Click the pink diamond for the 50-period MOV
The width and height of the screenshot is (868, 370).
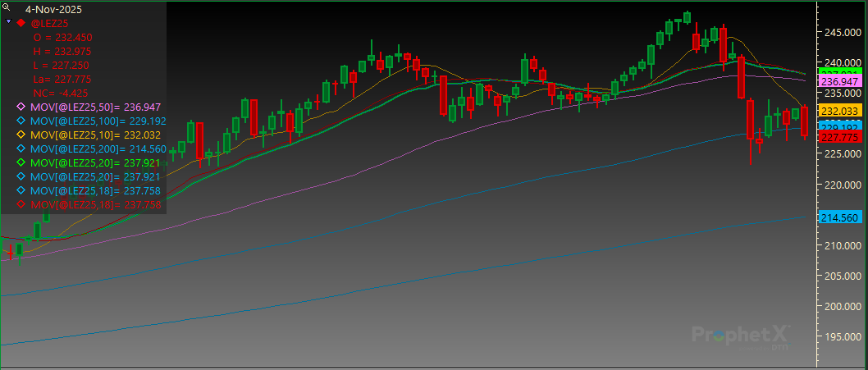point(21,107)
